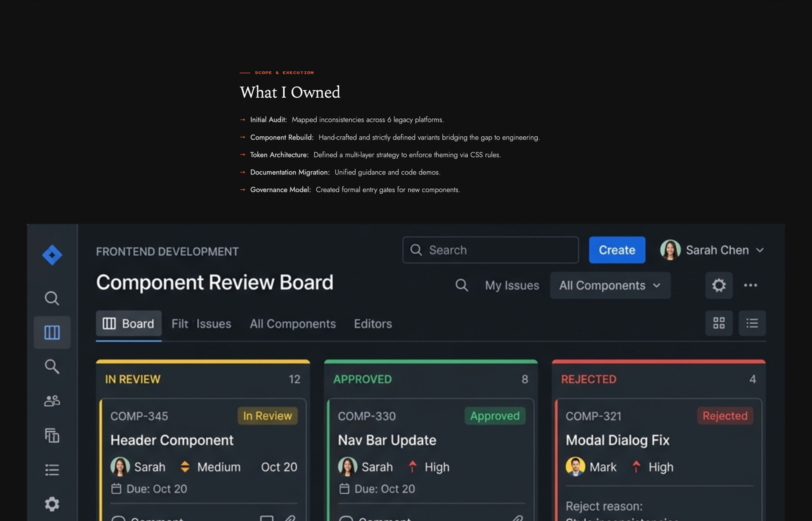
Task: Click Mark's avatar on Modal Dialog Fix card
Action: coord(575,467)
